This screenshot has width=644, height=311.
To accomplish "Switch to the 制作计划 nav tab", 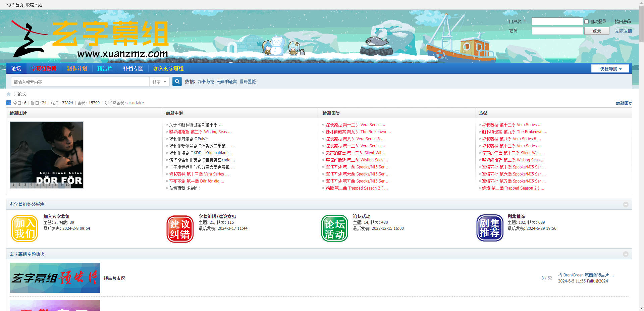I will point(77,69).
